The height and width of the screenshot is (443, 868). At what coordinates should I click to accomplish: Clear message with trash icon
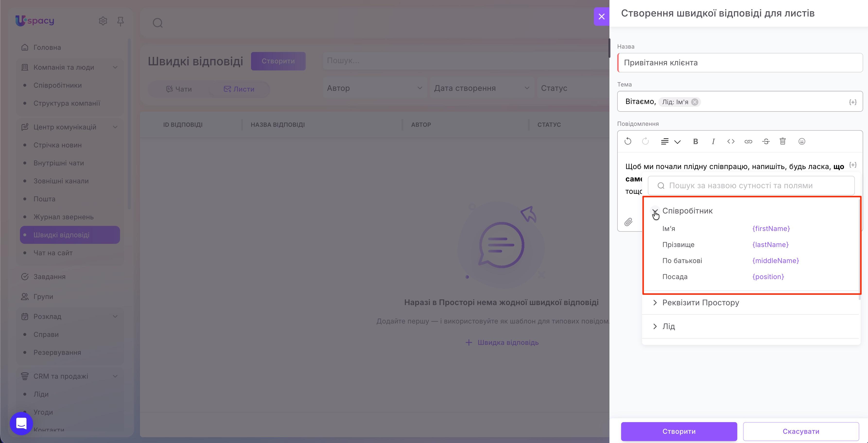[x=783, y=142]
